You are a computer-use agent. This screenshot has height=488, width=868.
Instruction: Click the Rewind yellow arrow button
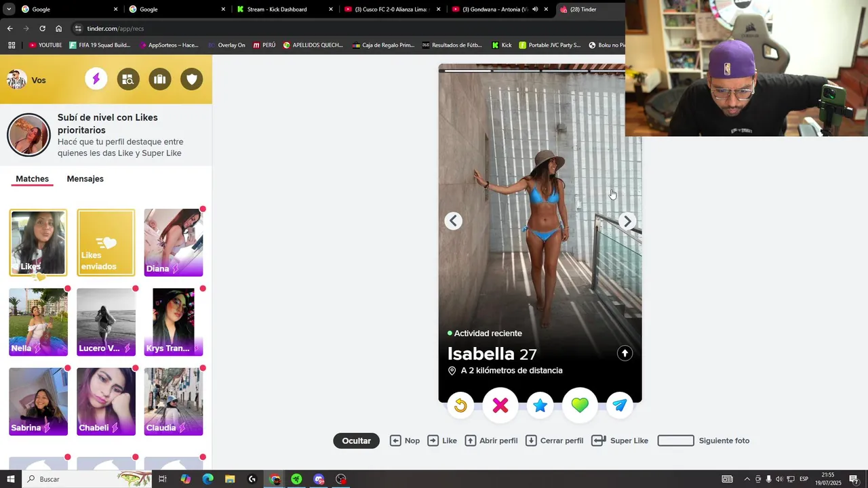[x=460, y=405]
